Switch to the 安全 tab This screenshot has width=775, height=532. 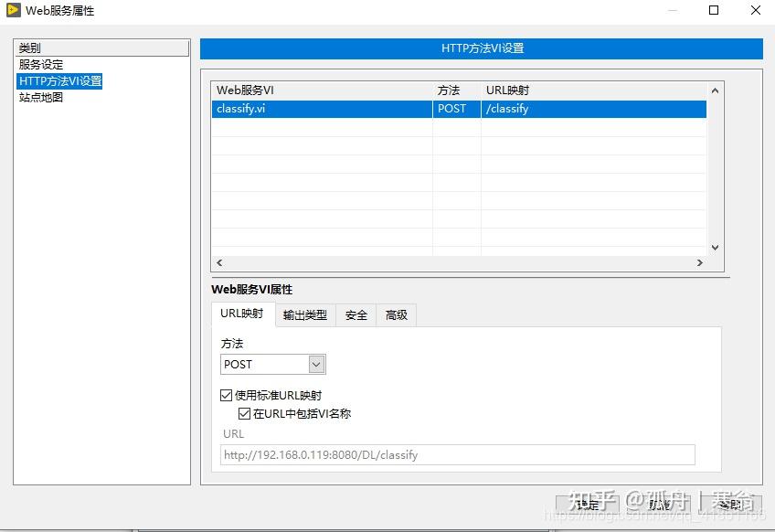(x=356, y=314)
